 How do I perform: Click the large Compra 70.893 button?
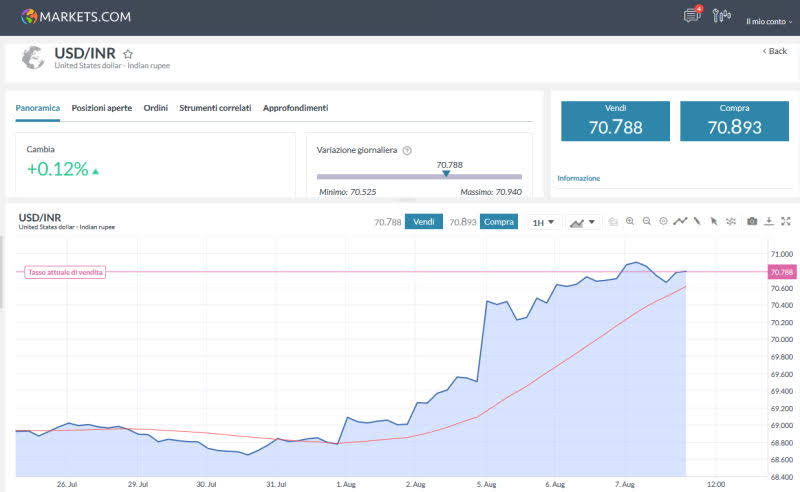point(734,121)
